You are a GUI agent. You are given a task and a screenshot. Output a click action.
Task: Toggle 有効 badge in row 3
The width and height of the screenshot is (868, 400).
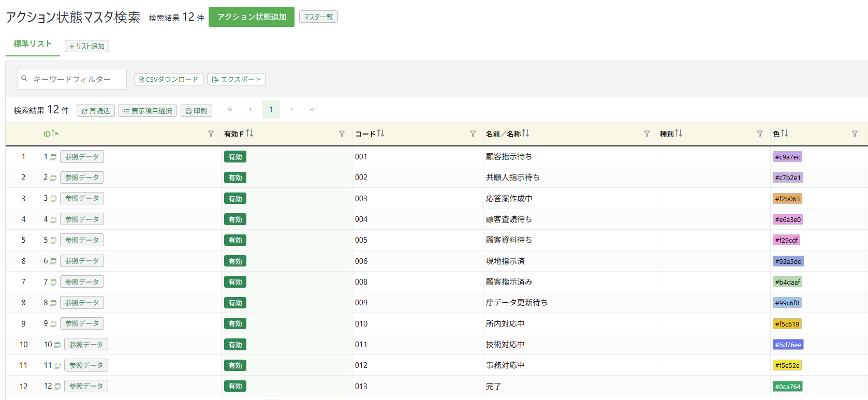coord(235,199)
